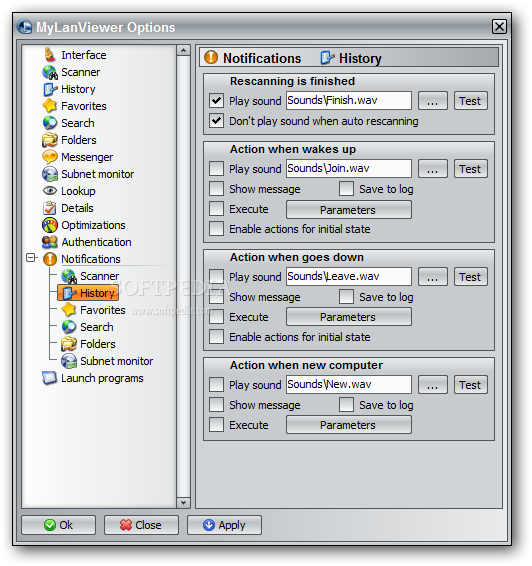Viewport: 532px width, 566px height.
Task: Click the Optimizations gauge icon
Action: point(50,225)
